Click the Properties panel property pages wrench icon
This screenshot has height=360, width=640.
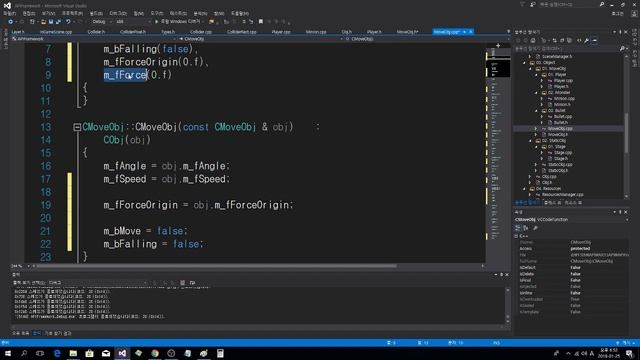(535, 228)
